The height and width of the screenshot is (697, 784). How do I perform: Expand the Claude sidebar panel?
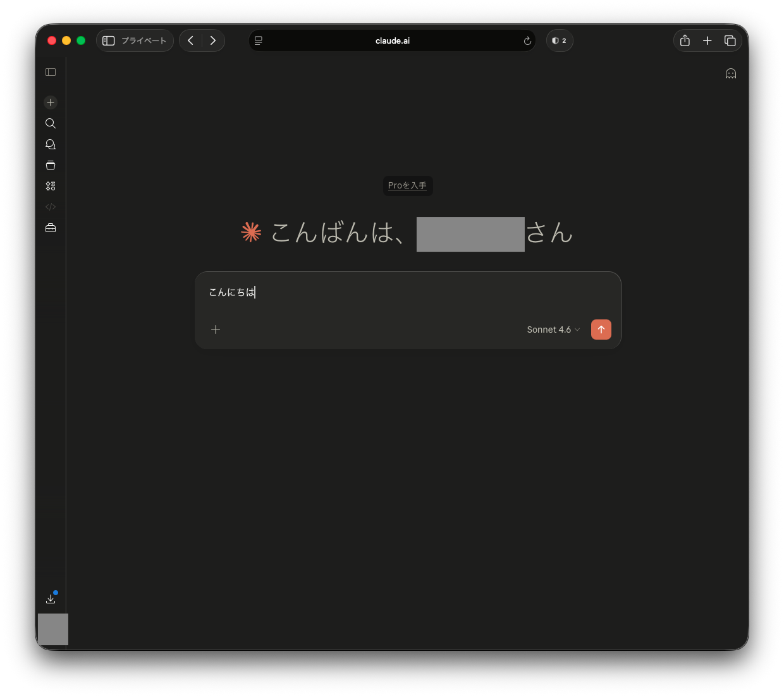pyautogui.click(x=51, y=72)
